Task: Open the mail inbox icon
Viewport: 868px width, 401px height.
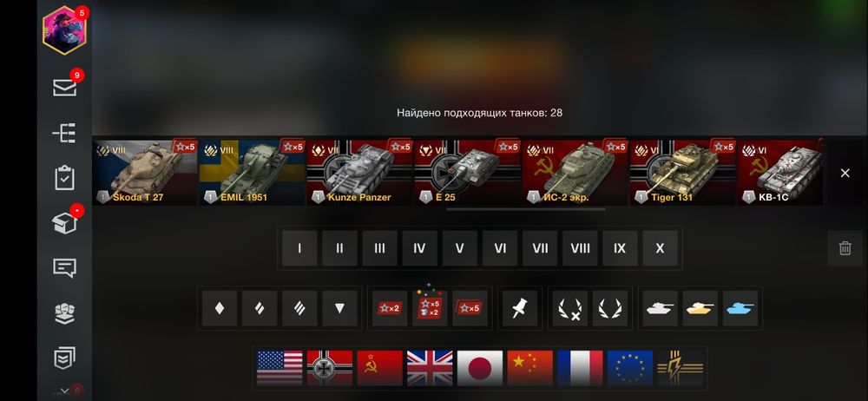Action: [x=65, y=88]
